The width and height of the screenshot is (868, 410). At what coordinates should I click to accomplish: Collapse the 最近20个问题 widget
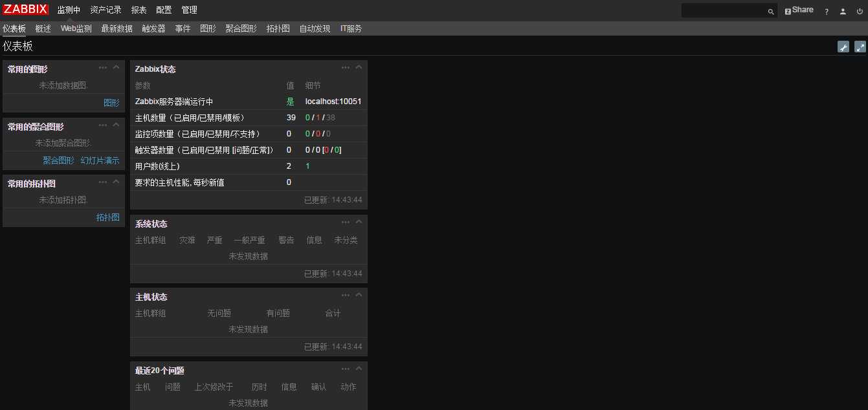click(x=359, y=369)
